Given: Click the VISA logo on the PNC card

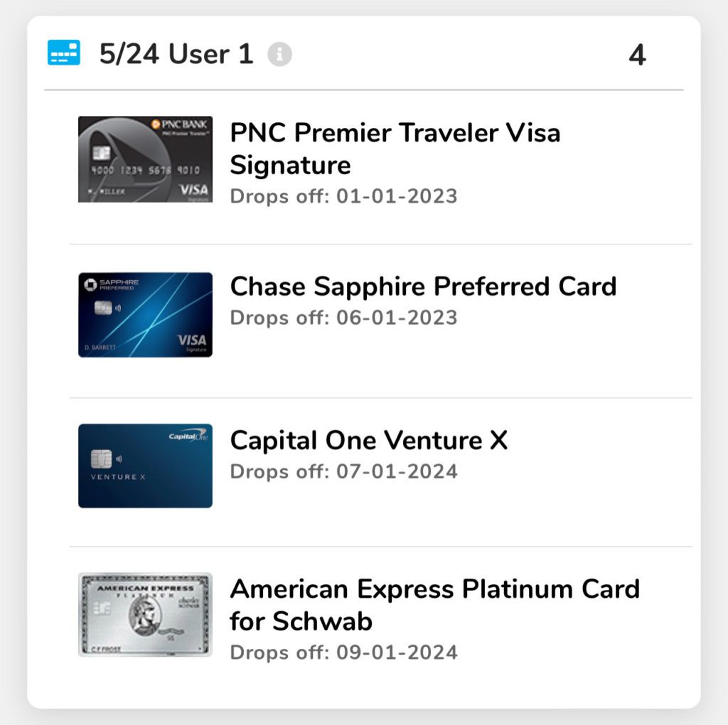Looking at the screenshot, I should tap(193, 189).
